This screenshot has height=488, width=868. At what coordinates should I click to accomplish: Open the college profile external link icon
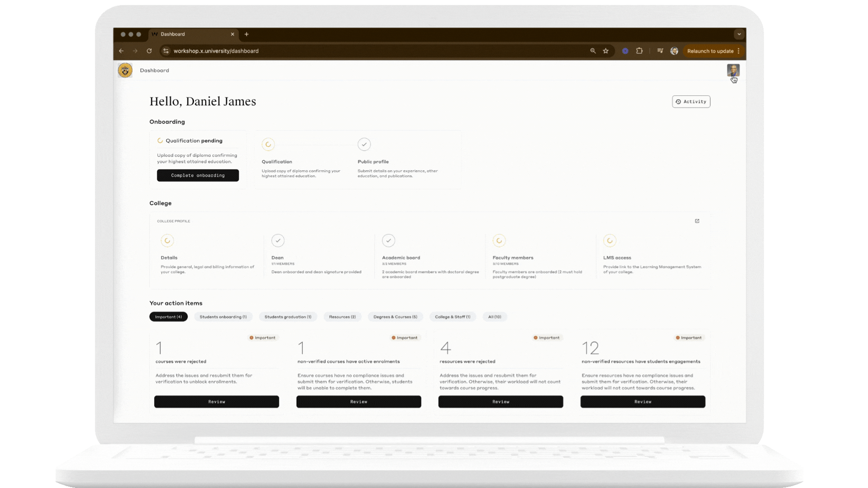coord(697,221)
